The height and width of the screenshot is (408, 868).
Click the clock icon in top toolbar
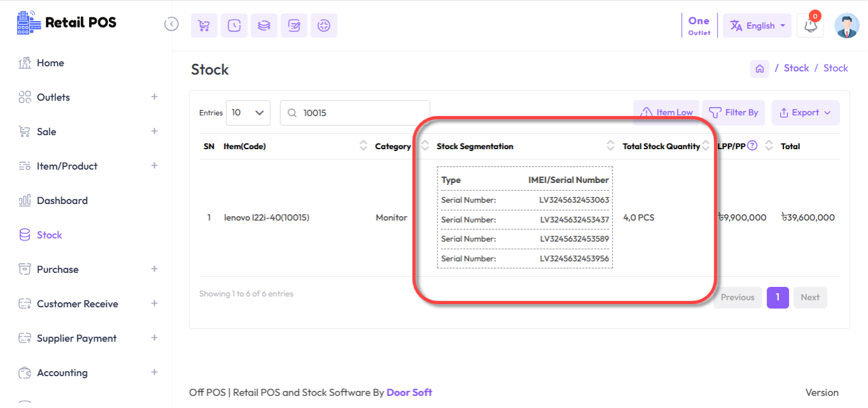[x=234, y=25]
